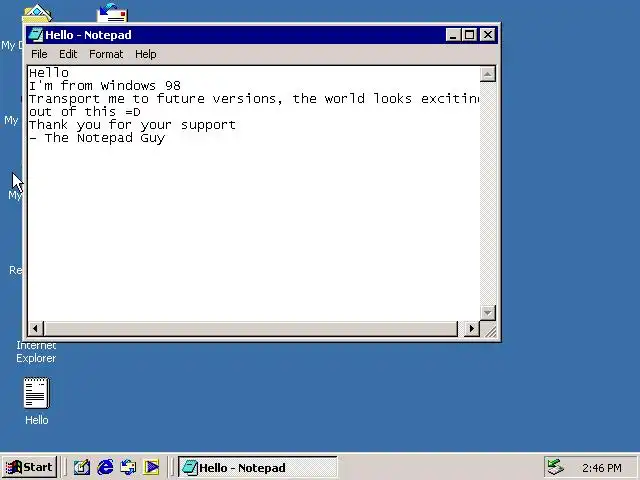Click the quick launch icon next to Start
The height and width of the screenshot is (480, 640).
click(82, 467)
